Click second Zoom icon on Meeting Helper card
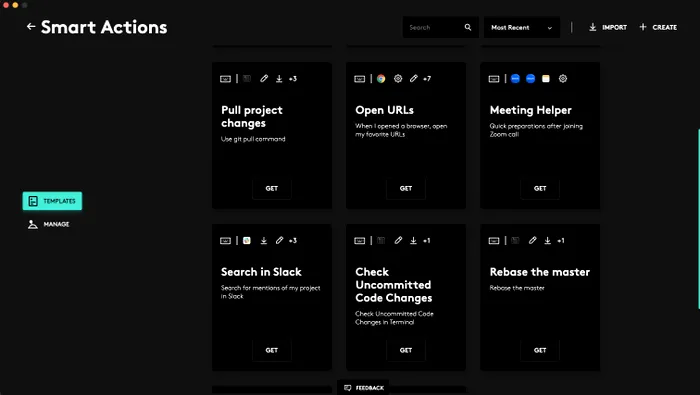 530,79
